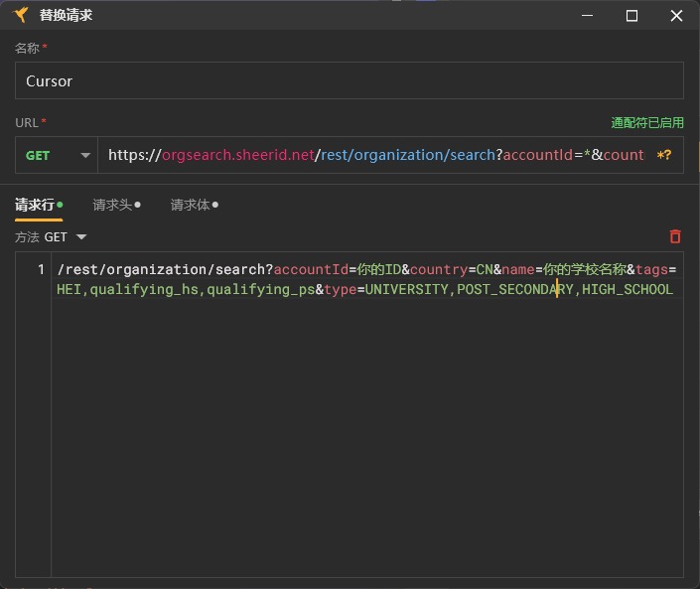Close the 替换请求 dialog
Viewport: 700px width, 589px height.
676,16
